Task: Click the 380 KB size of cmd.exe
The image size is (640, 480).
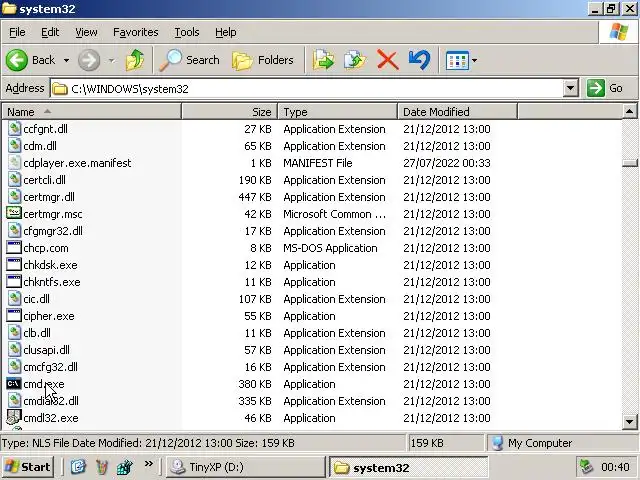Action: pos(255,384)
